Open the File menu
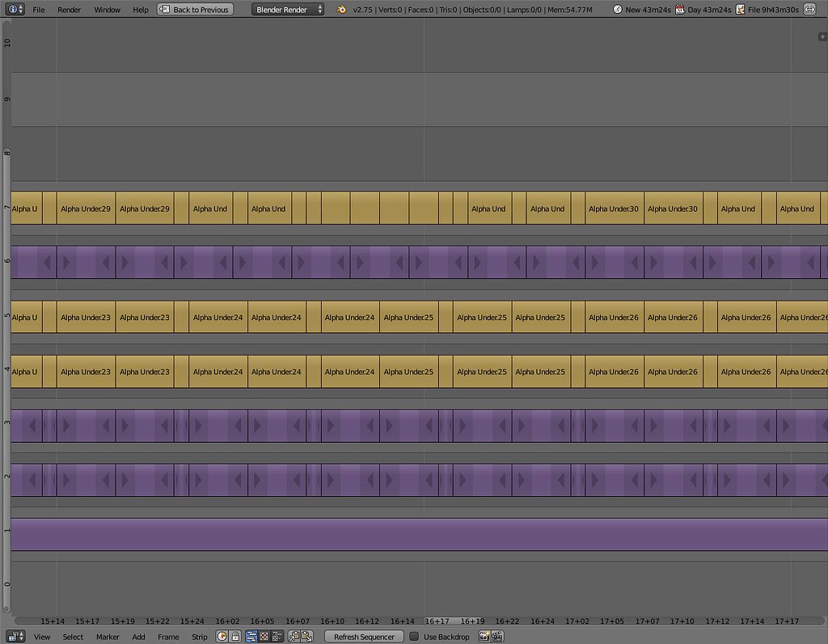The height and width of the screenshot is (644, 828). 39,10
